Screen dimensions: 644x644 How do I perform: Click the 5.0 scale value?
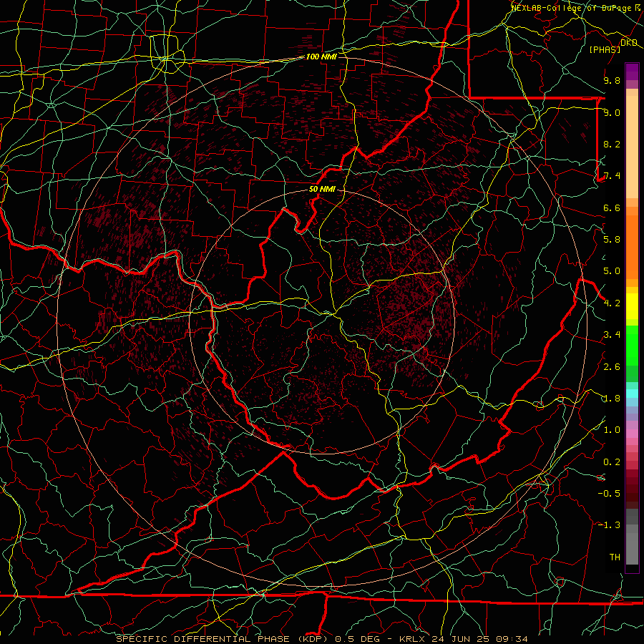click(612, 271)
